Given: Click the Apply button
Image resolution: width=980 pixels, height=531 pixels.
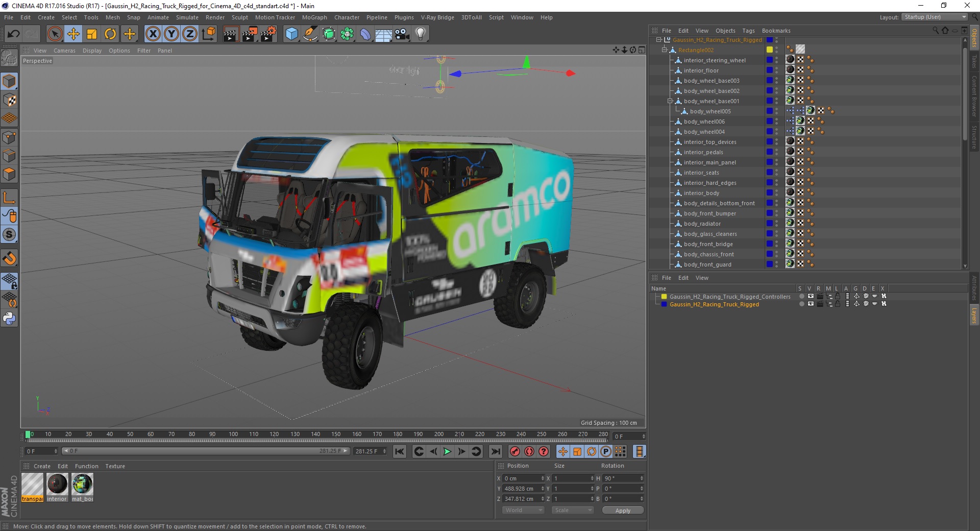Looking at the screenshot, I should pos(623,510).
